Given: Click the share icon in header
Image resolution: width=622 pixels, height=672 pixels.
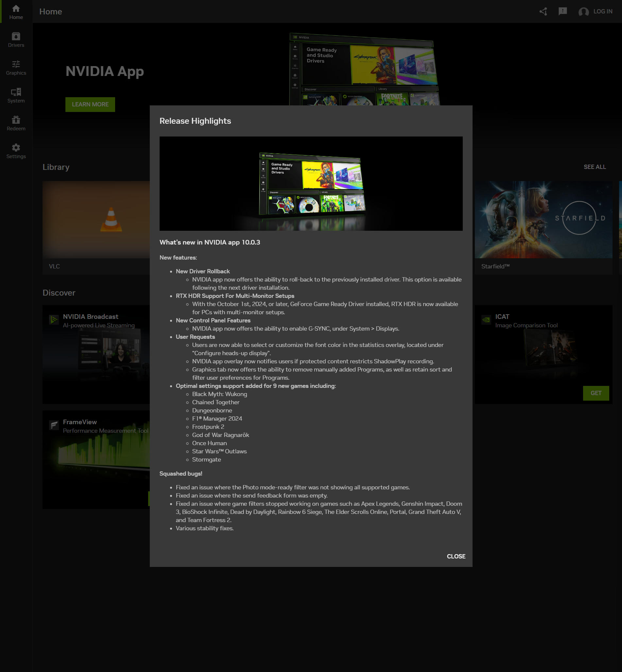Looking at the screenshot, I should click(x=543, y=11).
